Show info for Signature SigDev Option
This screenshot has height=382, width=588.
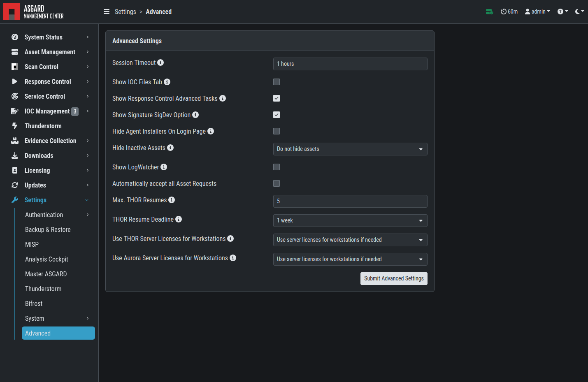coord(195,115)
